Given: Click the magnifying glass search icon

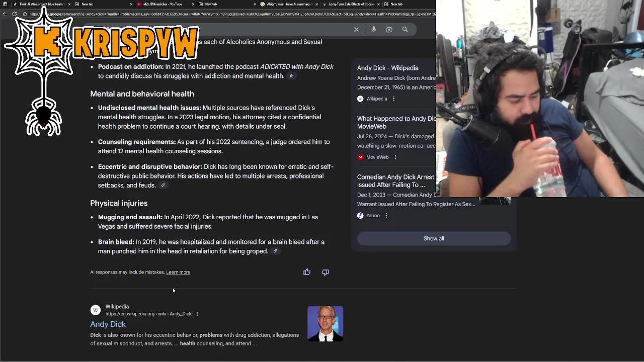Looking at the screenshot, I should [x=405, y=30].
